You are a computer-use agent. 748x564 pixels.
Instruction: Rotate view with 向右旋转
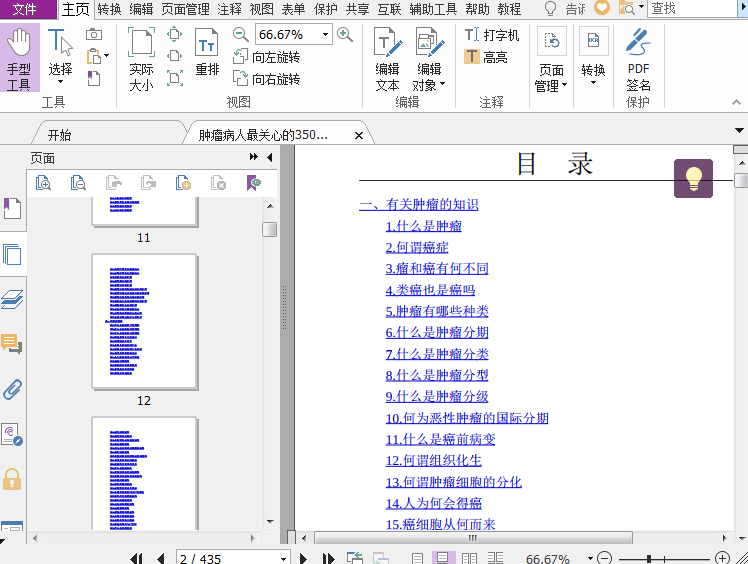[266, 78]
